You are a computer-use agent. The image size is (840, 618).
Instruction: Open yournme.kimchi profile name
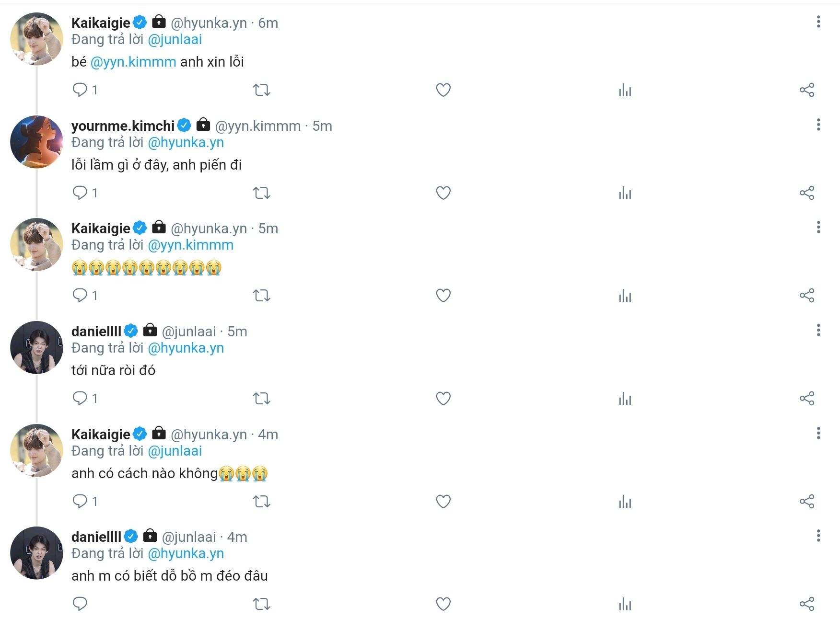pyautogui.click(x=123, y=126)
